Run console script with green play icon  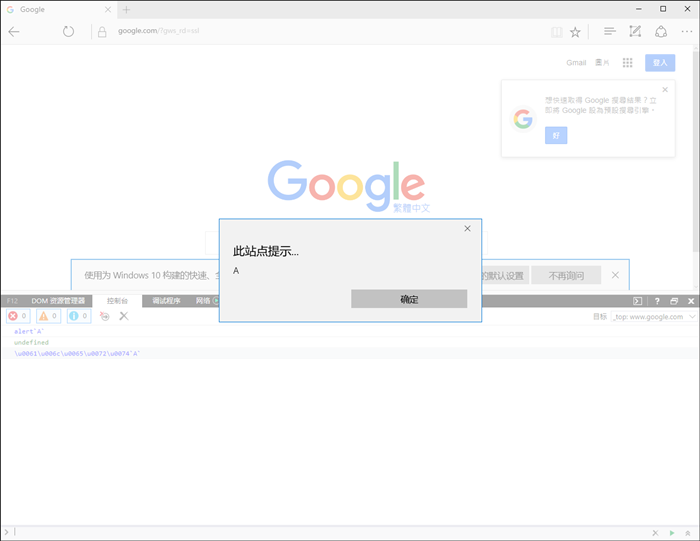[672, 533]
